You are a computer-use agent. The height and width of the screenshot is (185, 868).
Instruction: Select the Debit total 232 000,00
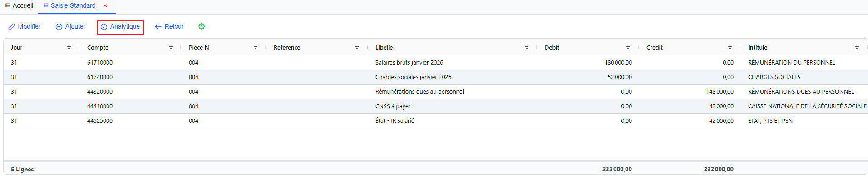pyautogui.click(x=617, y=169)
